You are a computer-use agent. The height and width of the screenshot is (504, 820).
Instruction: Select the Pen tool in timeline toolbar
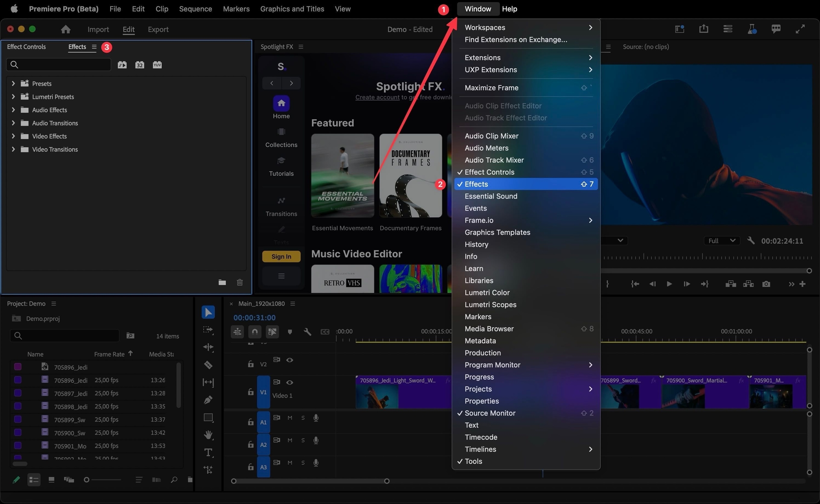(x=208, y=400)
